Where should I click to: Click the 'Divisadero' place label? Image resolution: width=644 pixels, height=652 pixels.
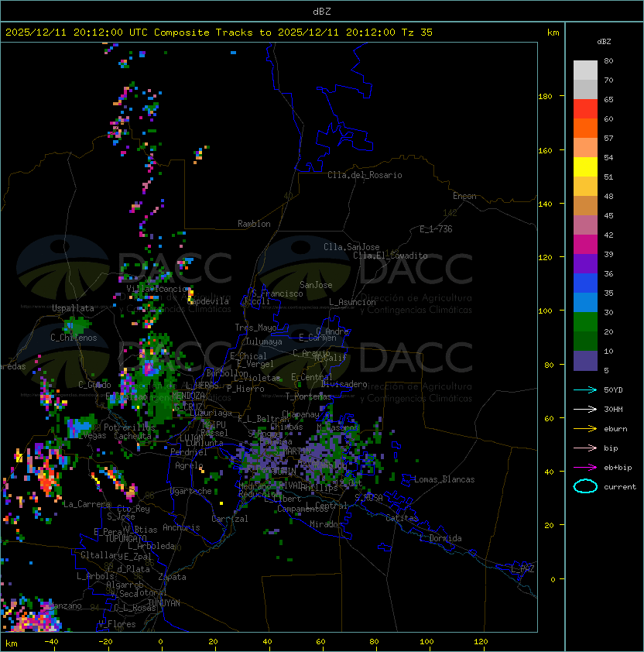coord(344,384)
